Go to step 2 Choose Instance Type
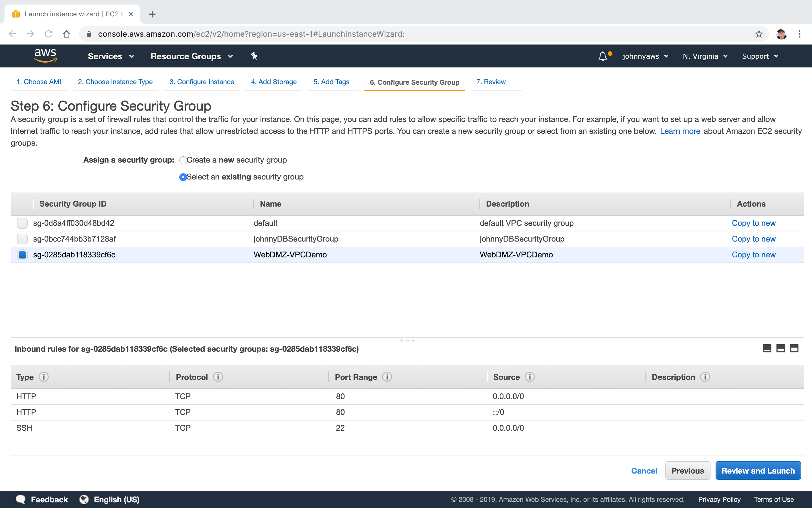The image size is (812, 508). 115,82
